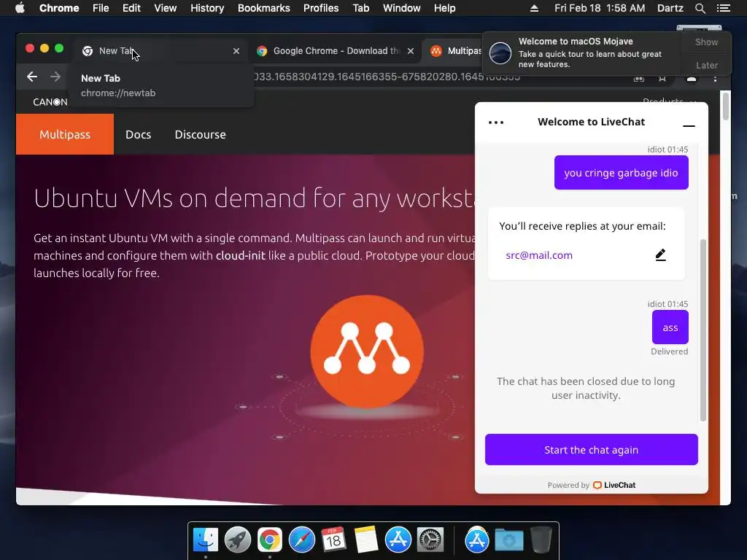
Task: Open System Preferences from the Dock
Action: [x=430, y=540]
